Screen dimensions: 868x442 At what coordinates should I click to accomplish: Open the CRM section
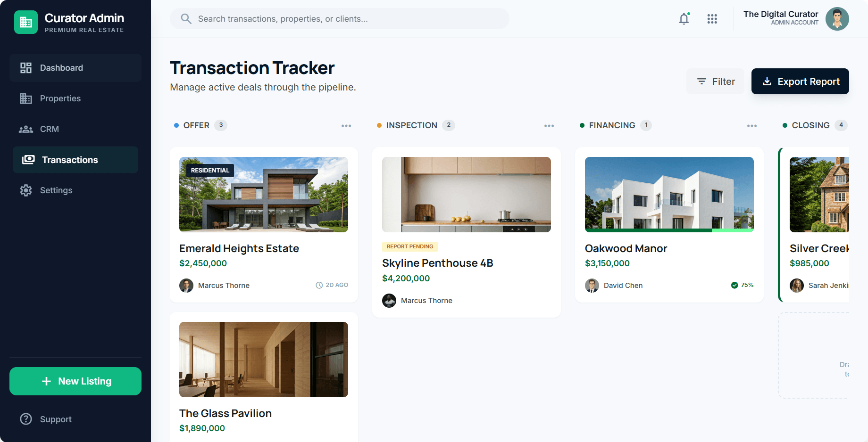pos(26,129)
